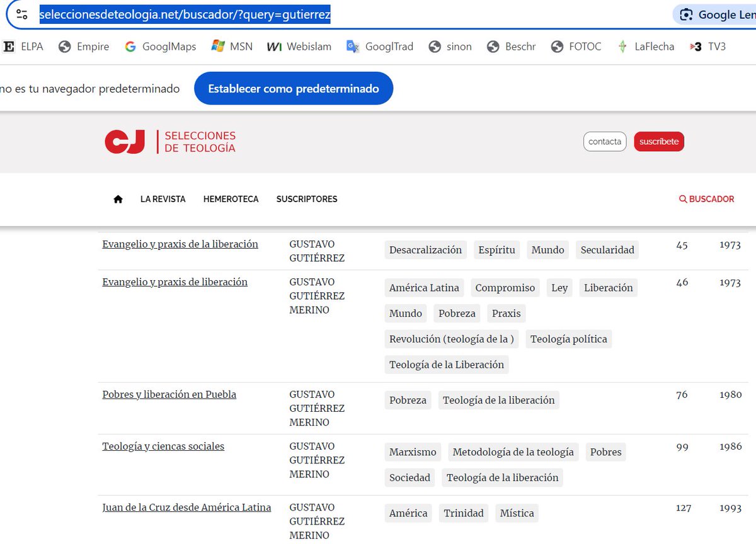Open the GooglTrad bookmark
The image size is (756, 544).
pyautogui.click(x=380, y=47)
